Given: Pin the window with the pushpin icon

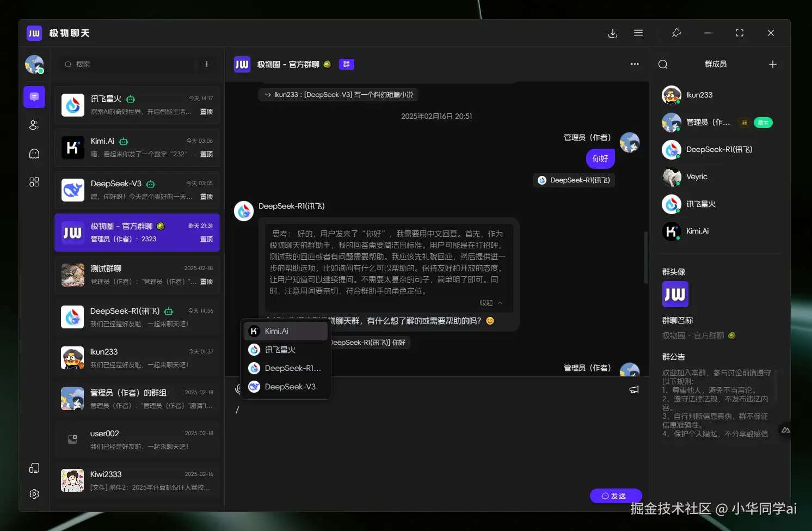Looking at the screenshot, I should tap(676, 33).
